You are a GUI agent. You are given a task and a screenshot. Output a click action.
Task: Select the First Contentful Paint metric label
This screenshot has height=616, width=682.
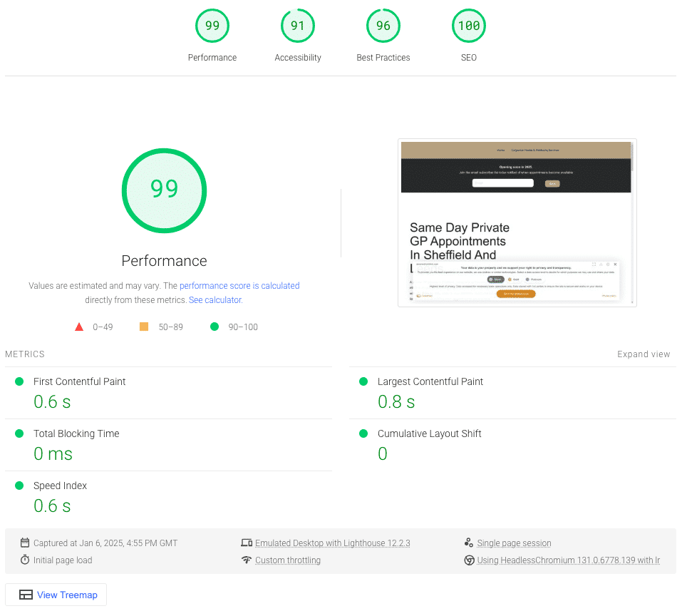pyautogui.click(x=79, y=381)
